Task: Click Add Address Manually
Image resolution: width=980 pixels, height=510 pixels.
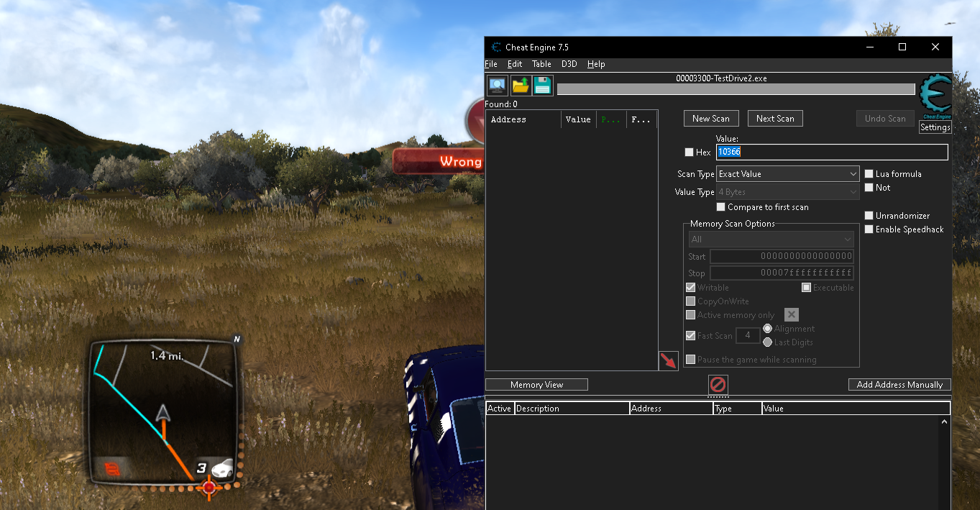Action: pos(899,385)
